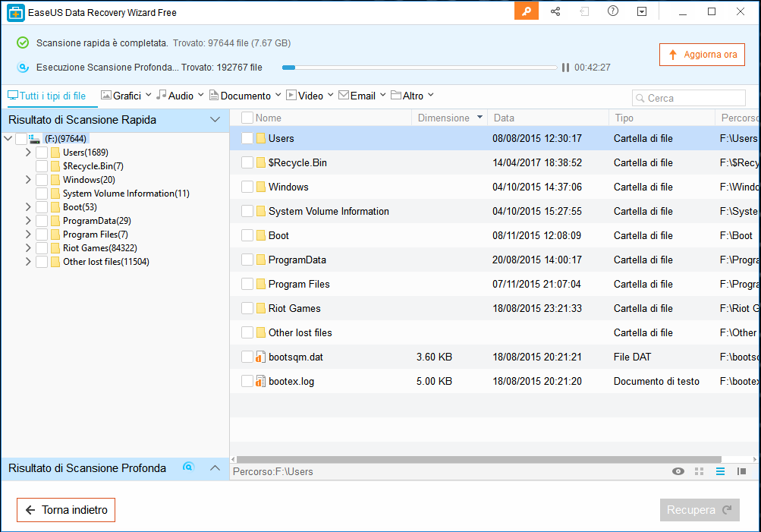Switch to details list view
The image size is (761, 532).
tap(720, 471)
